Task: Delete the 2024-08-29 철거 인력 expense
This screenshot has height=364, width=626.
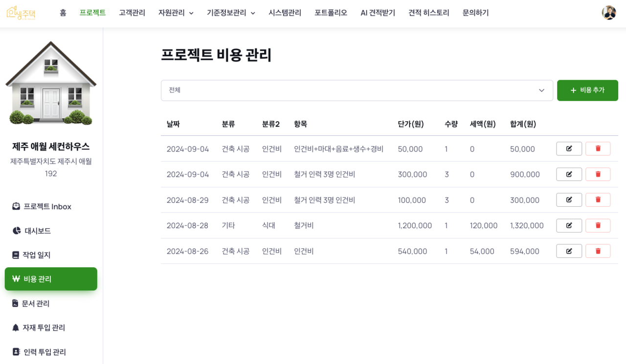Action: point(598,200)
